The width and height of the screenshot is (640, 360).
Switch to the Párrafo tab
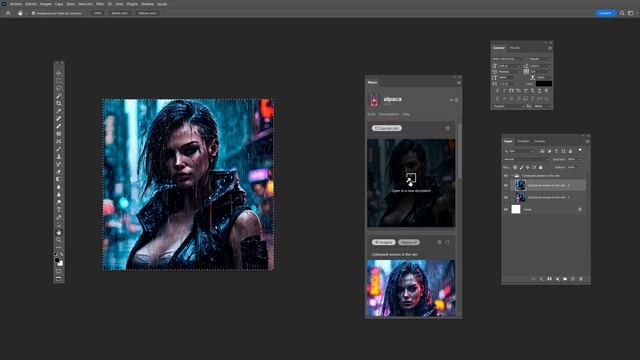point(515,48)
